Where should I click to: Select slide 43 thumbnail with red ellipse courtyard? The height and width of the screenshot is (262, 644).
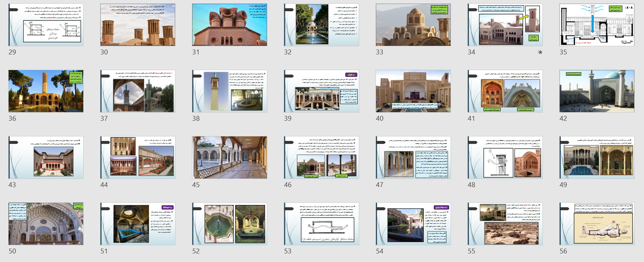[x=46, y=158]
